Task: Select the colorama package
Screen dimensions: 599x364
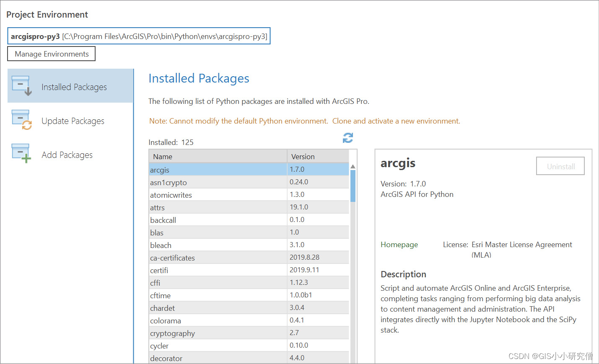Action: (x=249, y=320)
